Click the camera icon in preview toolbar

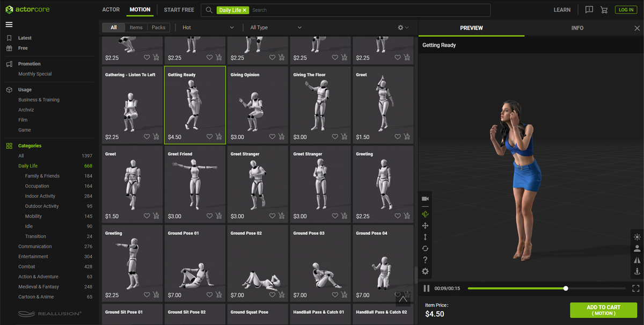click(425, 199)
